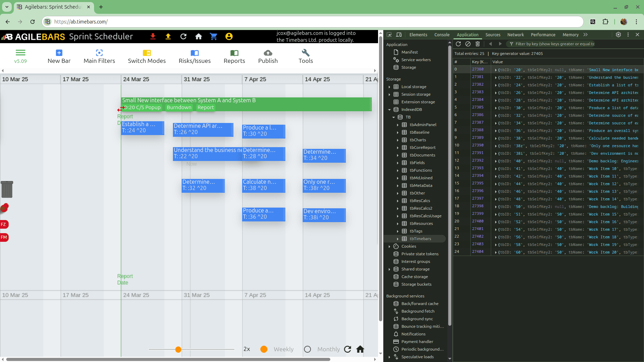The height and width of the screenshot is (362, 644).
Task: Click the delete selected entry trash icon
Action: point(478,44)
